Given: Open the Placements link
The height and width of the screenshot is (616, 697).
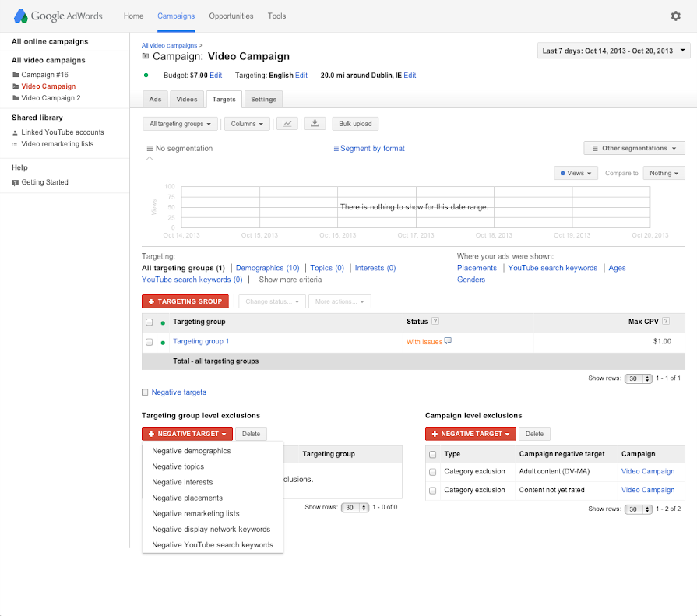Looking at the screenshot, I should pos(477,268).
